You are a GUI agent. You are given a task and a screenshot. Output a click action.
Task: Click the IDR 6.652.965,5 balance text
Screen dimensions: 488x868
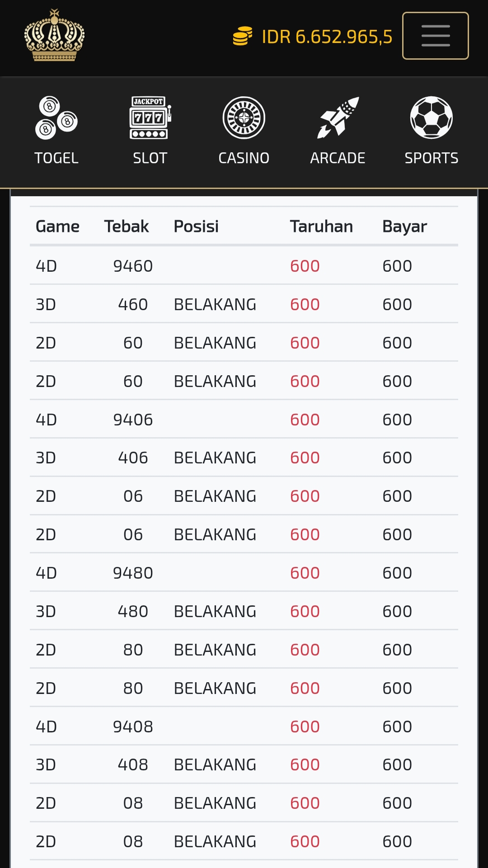click(x=327, y=37)
